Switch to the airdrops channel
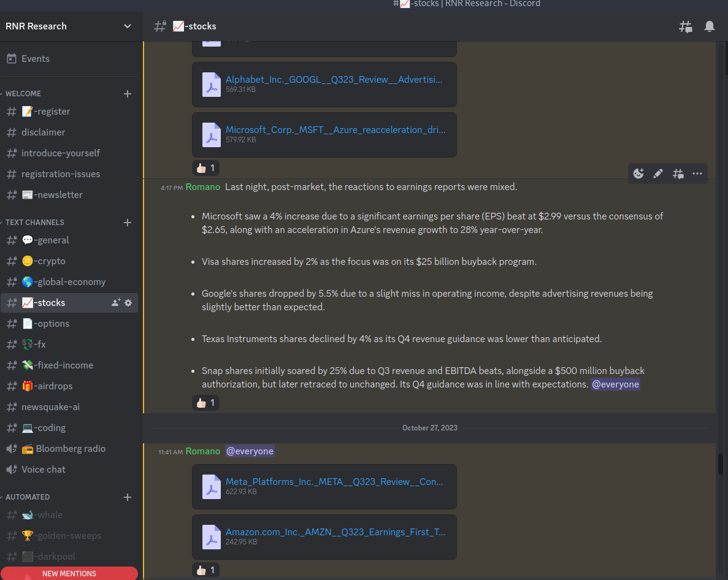Viewport: 728px width, 580px height. pyautogui.click(x=69, y=386)
